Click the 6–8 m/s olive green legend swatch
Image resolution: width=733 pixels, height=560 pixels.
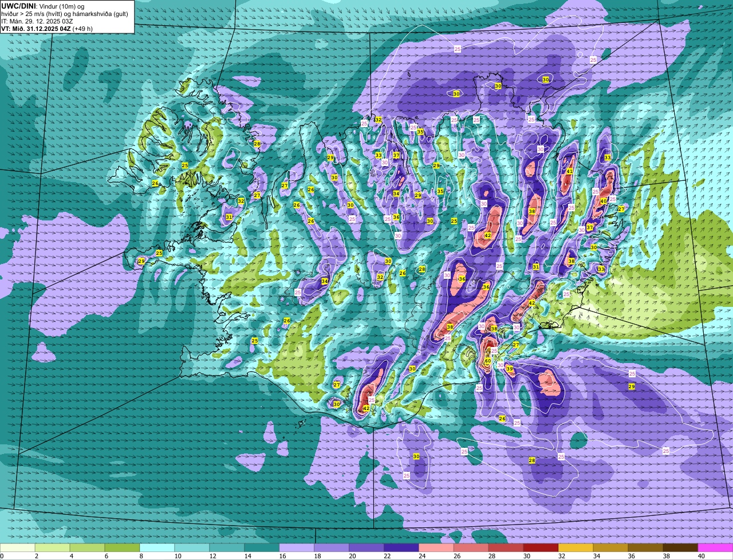(122, 547)
